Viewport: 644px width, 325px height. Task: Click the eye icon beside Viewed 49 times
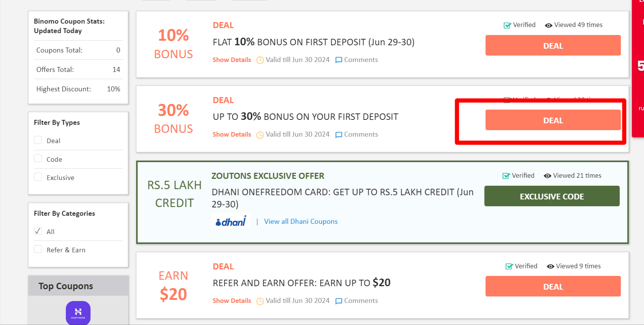(x=548, y=25)
